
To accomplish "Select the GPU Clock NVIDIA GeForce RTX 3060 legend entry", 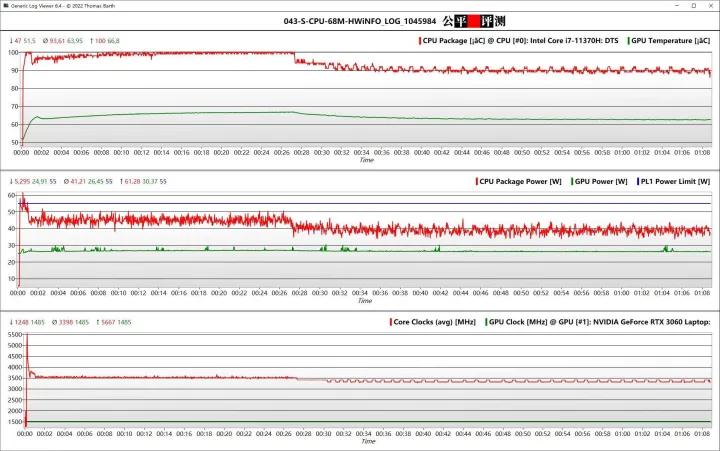I will pos(599,322).
